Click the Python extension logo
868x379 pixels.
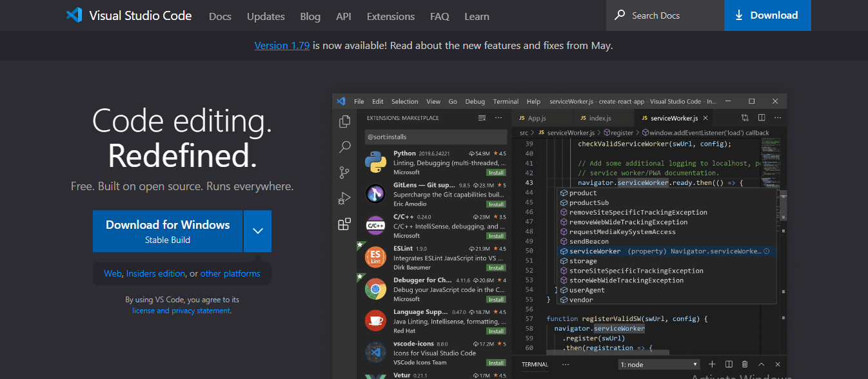375,162
